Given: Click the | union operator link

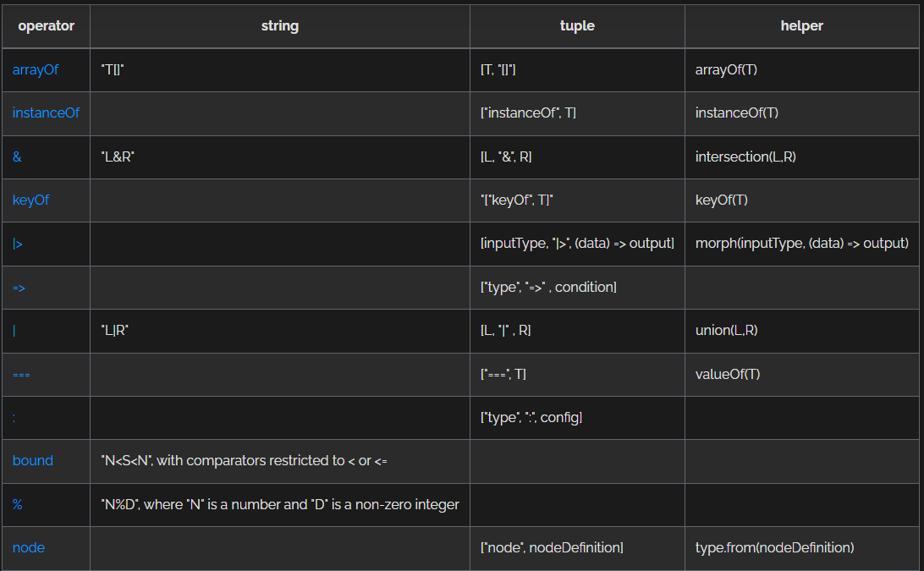Looking at the screenshot, I should click(14, 331).
